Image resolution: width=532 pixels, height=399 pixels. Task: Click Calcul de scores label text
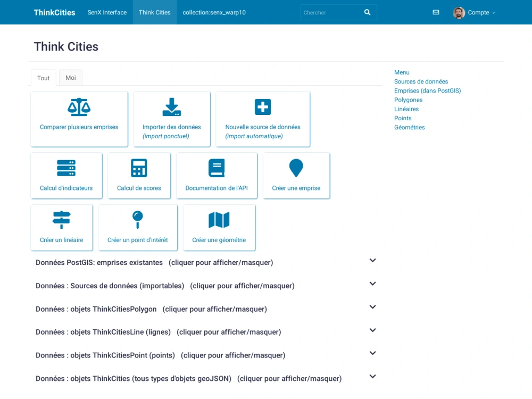139,188
